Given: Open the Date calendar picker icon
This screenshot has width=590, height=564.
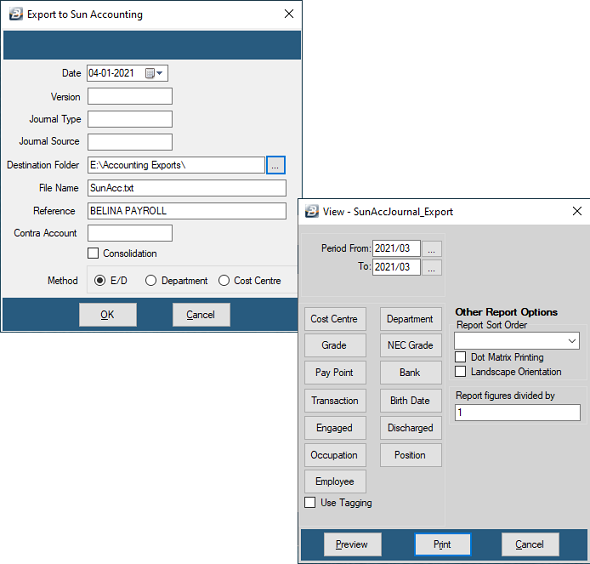Looking at the screenshot, I should click(154, 73).
